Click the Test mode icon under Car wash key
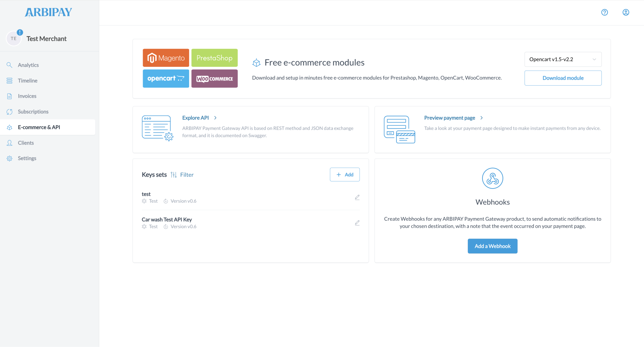The height and width of the screenshot is (347, 644). [144, 227]
